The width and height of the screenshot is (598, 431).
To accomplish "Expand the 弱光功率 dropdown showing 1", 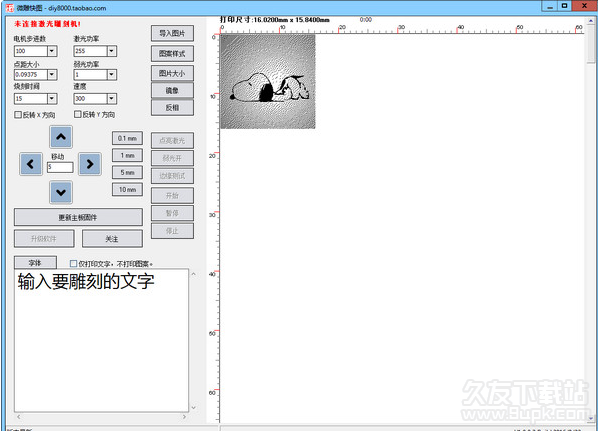I will pyautogui.click(x=111, y=74).
